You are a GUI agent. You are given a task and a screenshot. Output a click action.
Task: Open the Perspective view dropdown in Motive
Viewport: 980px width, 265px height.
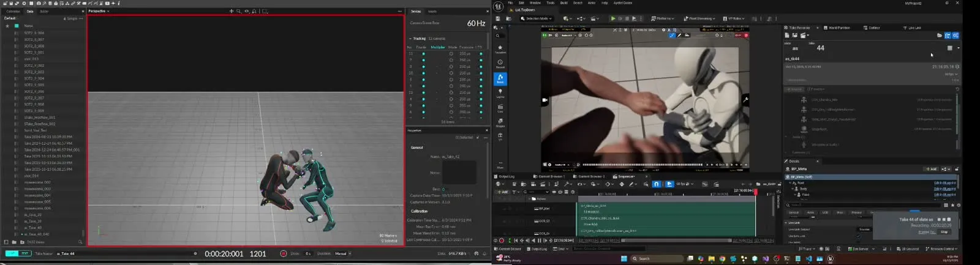(99, 11)
